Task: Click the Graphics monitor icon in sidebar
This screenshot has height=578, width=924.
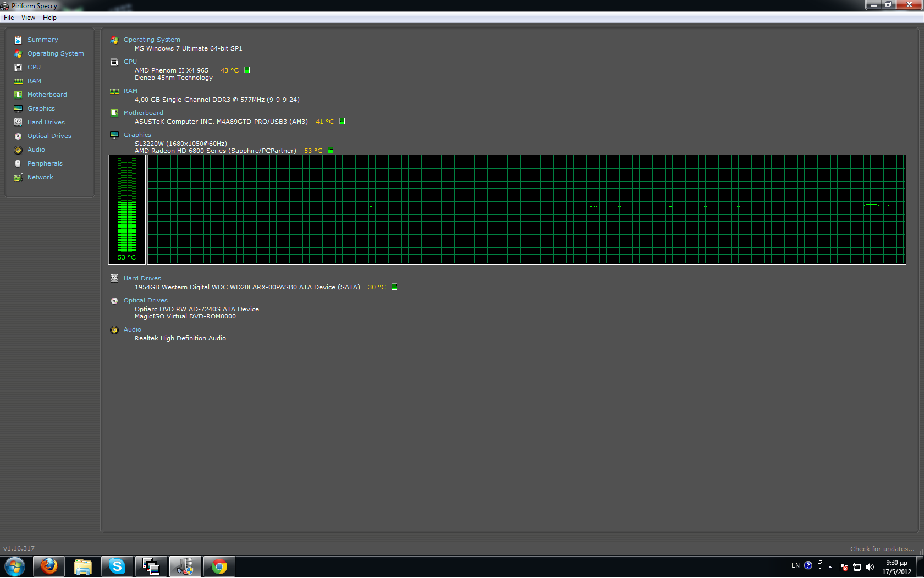Action: tap(18, 108)
